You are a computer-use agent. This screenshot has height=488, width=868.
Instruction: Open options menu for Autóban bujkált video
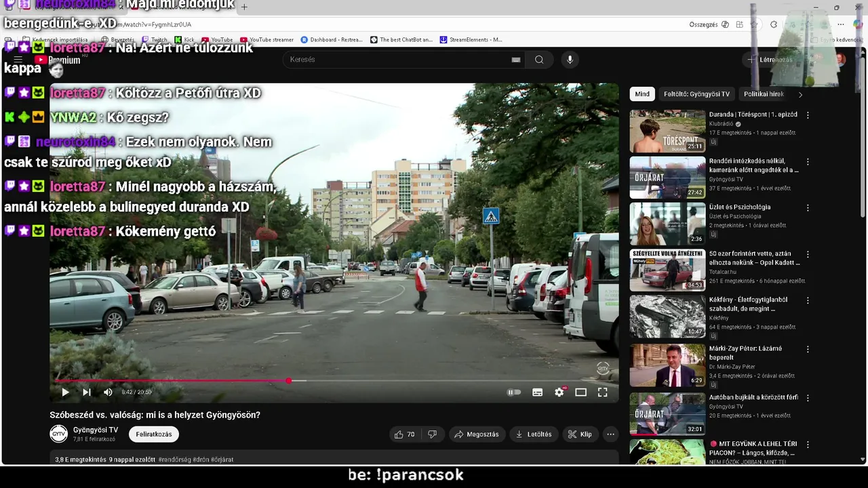coord(808,398)
